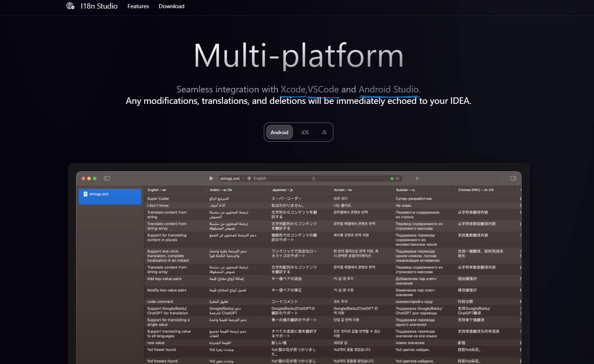Click the strings.xml file icon in sidebar
This screenshot has height=364, width=594.
[x=85, y=194]
